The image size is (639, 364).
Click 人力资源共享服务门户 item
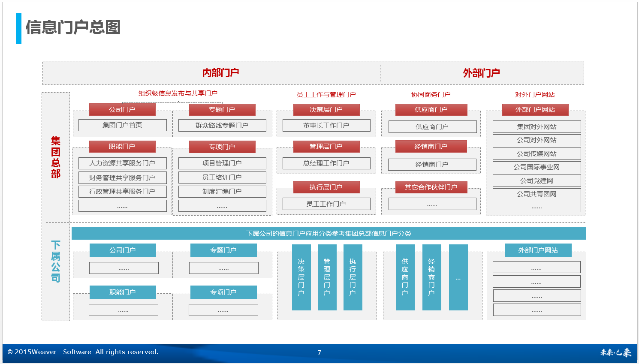[x=122, y=163]
